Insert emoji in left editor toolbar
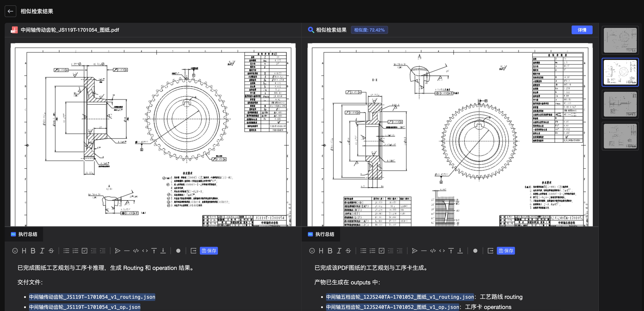 pos(15,251)
